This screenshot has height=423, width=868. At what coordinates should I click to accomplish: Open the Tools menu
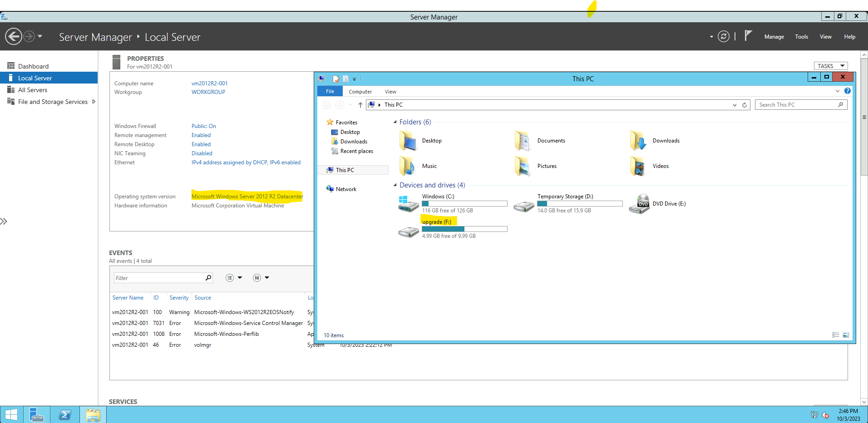pyautogui.click(x=802, y=37)
